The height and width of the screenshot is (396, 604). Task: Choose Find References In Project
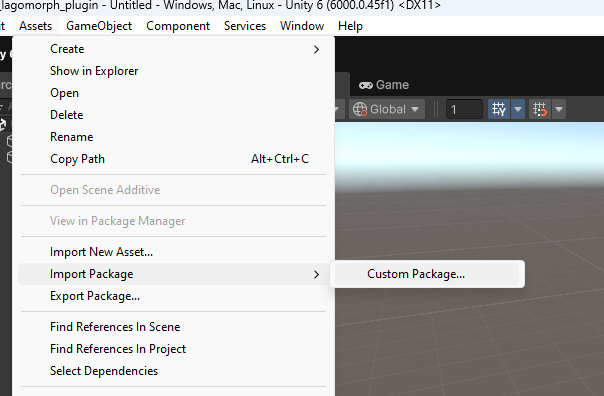(x=173, y=349)
